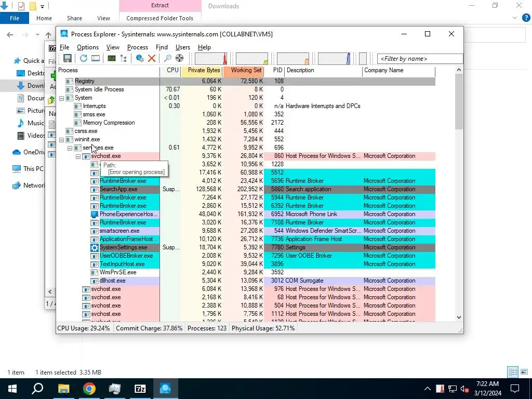Go back with File Explorer back arrow
532x399 pixels.
coord(10,35)
